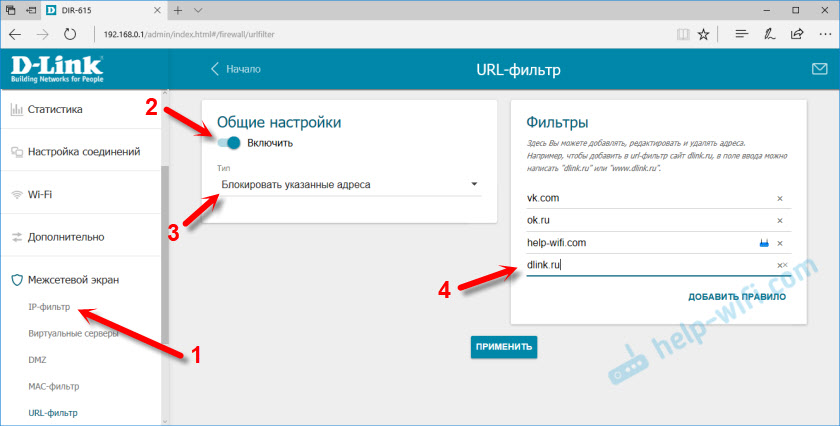840x426 pixels.
Task: Click the Дополнительно arrows icon
Action: (x=17, y=237)
